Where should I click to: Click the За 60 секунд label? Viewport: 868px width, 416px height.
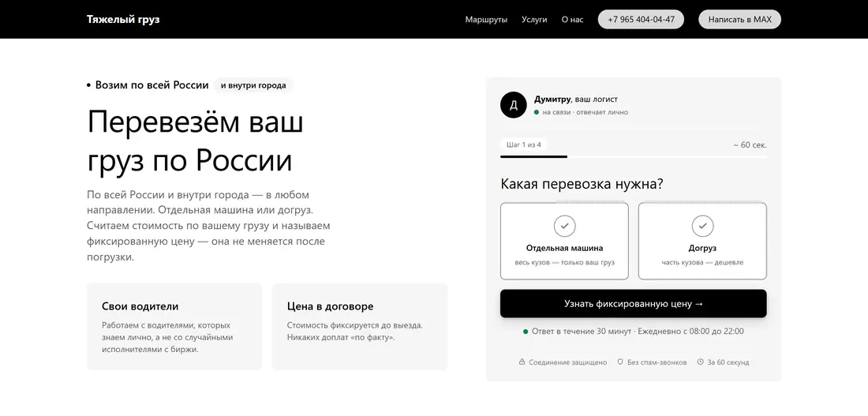point(728,362)
